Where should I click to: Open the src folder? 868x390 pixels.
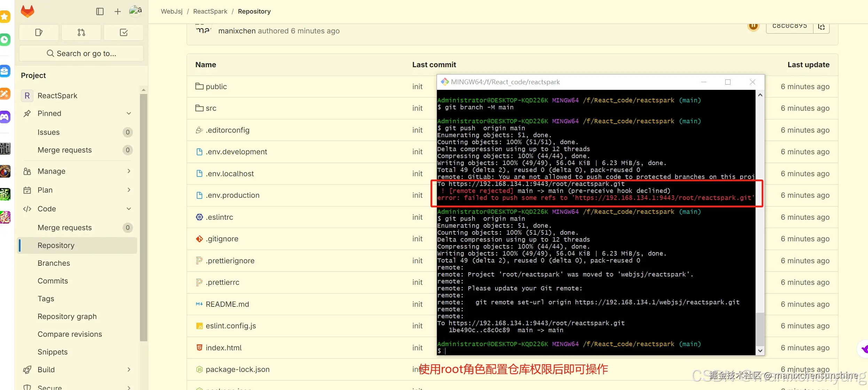211,108
